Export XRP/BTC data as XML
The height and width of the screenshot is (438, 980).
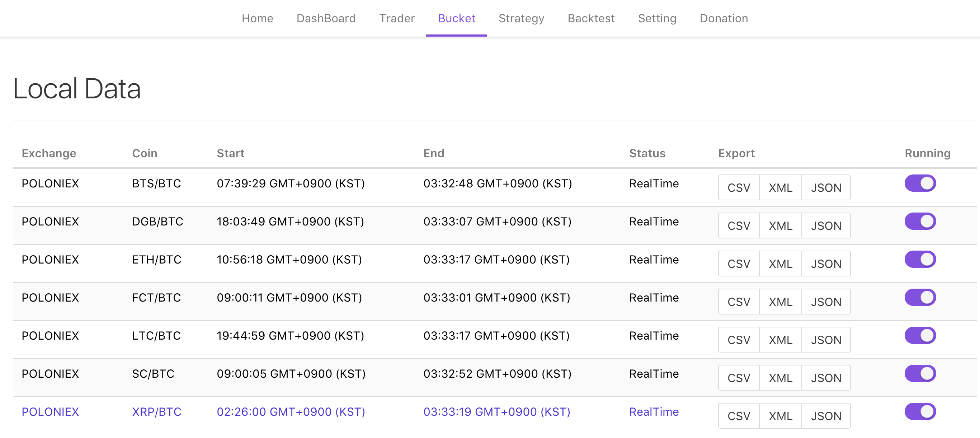click(780, 416)
